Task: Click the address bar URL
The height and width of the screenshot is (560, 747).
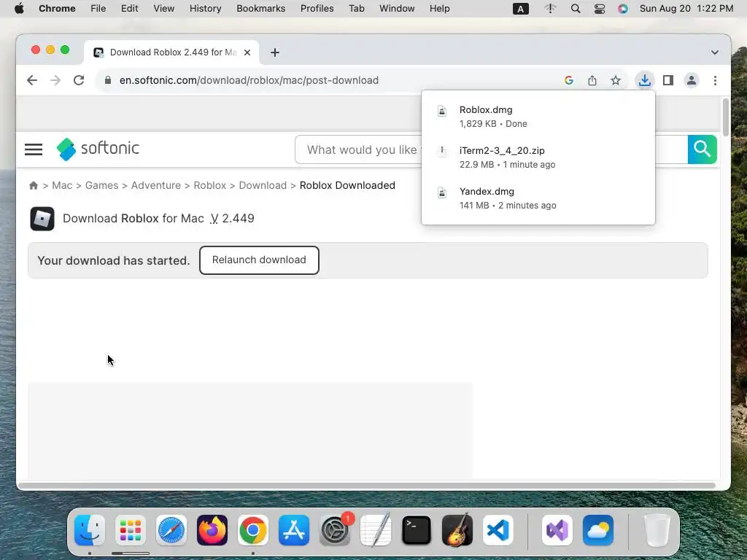Action: [249, 80]
